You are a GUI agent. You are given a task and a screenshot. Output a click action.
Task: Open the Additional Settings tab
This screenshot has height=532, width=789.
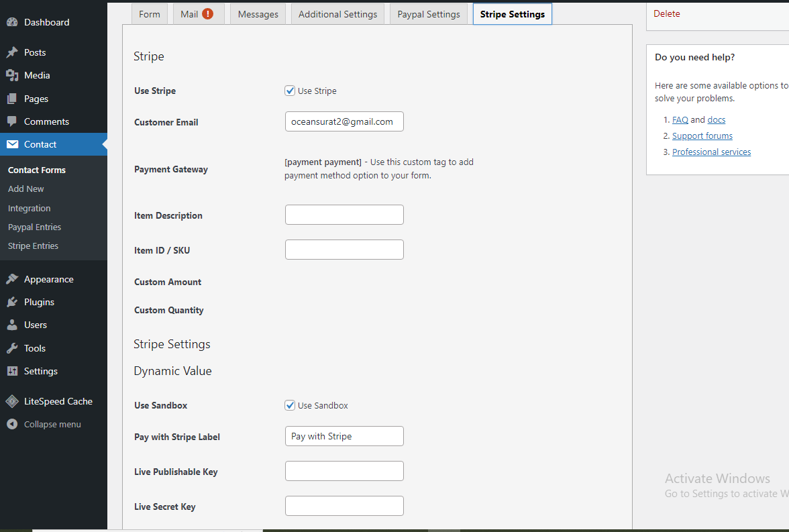tap(337, 13)
